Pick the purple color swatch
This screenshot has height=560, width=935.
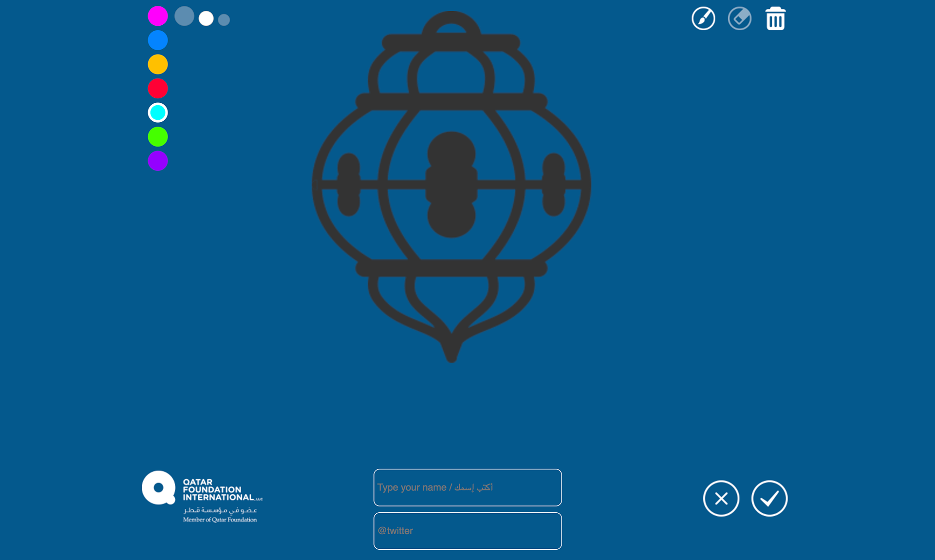click(158, 161)
